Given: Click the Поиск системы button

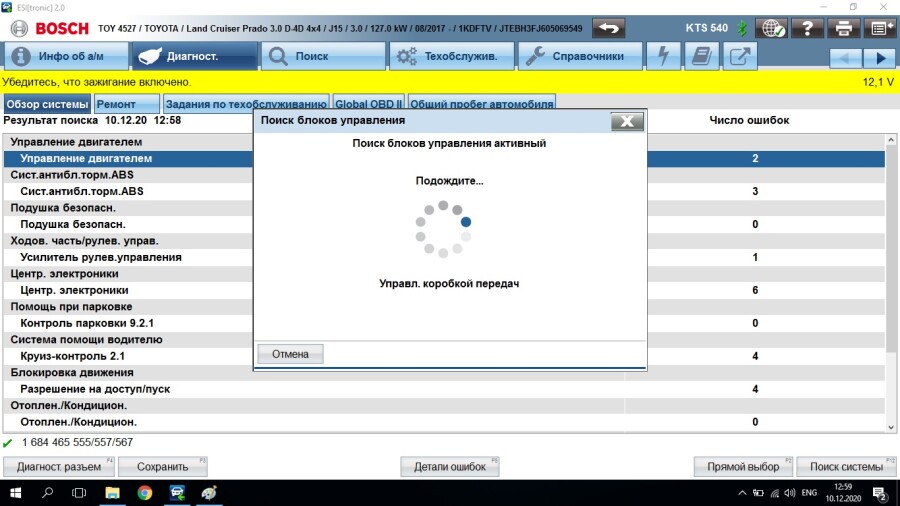Looking at the screenshot, I should click(846, 466).
